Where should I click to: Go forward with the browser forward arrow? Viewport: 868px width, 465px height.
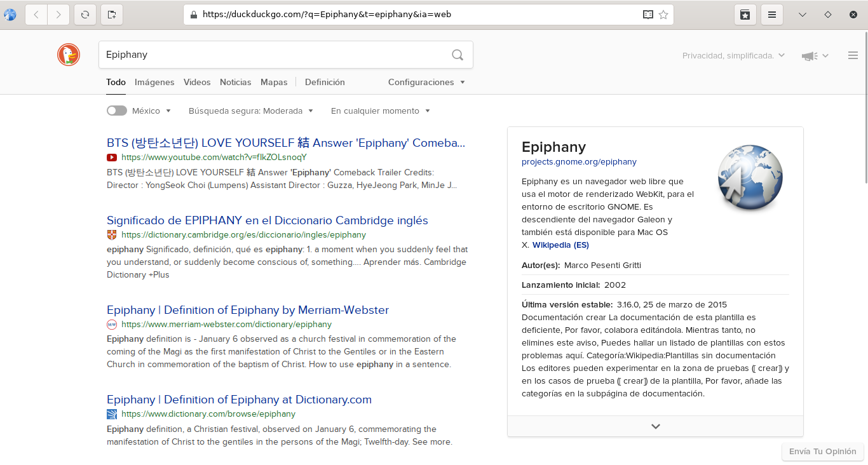click(x=58, y=14)
